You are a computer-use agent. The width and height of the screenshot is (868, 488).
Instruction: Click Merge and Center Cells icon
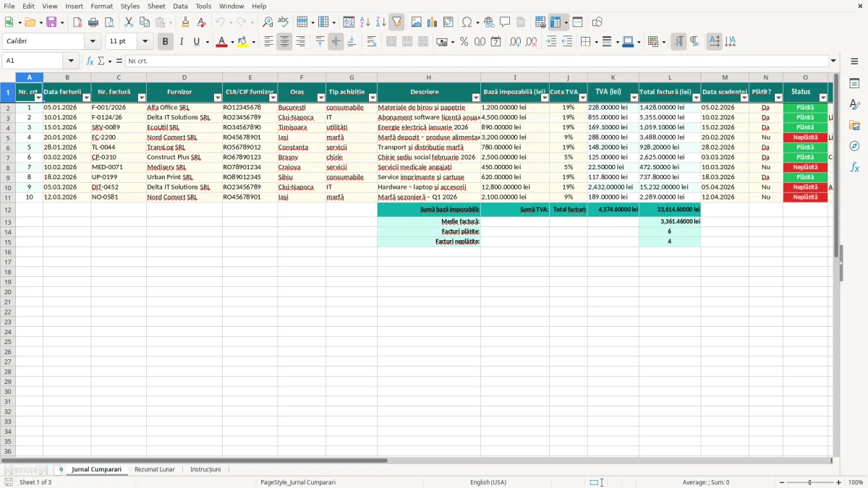point(391,42)
